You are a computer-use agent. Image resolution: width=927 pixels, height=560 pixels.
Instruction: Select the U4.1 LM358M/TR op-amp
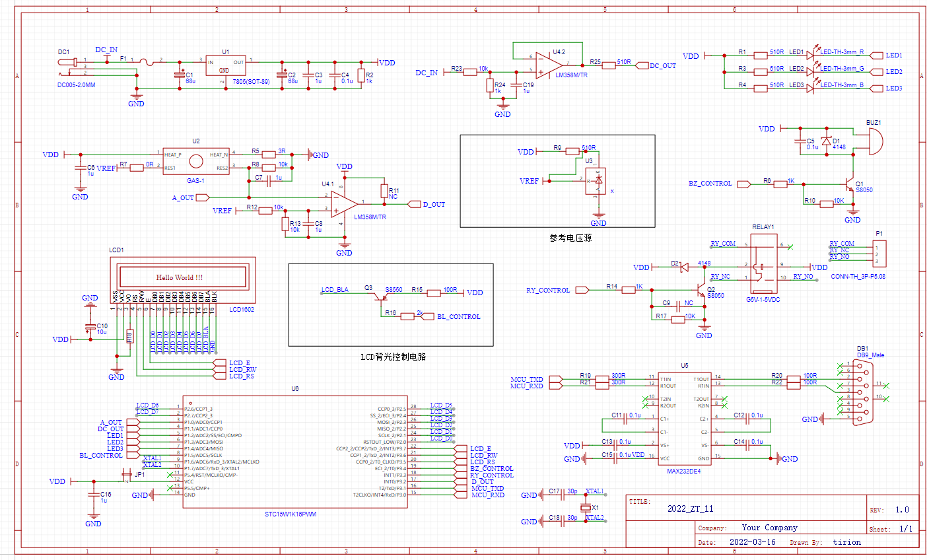click(x=344, y=205)
